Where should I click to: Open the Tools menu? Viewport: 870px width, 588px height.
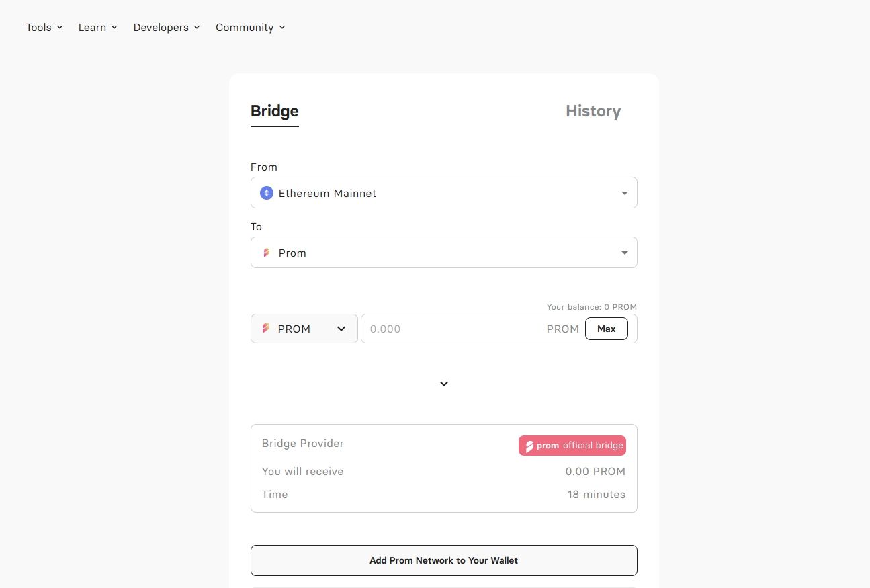click(44, 28)
